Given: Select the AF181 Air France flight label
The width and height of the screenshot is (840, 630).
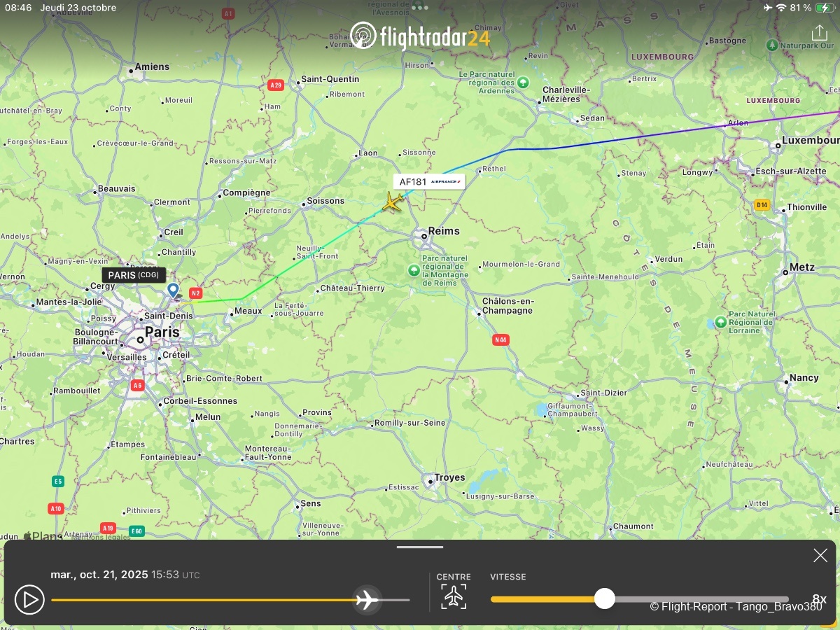Looking at the screenshot, I should (x=428, y=182).
